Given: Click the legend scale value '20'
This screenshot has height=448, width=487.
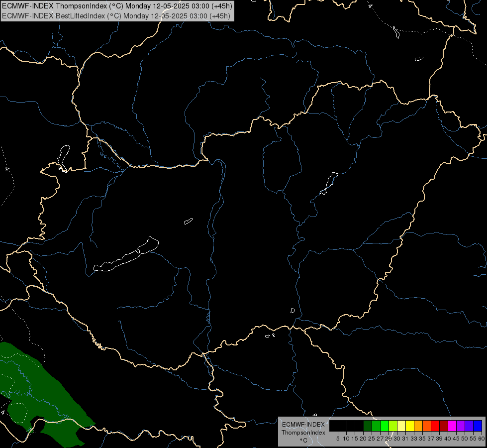Looking at the screenshot, I should [363, 439].
